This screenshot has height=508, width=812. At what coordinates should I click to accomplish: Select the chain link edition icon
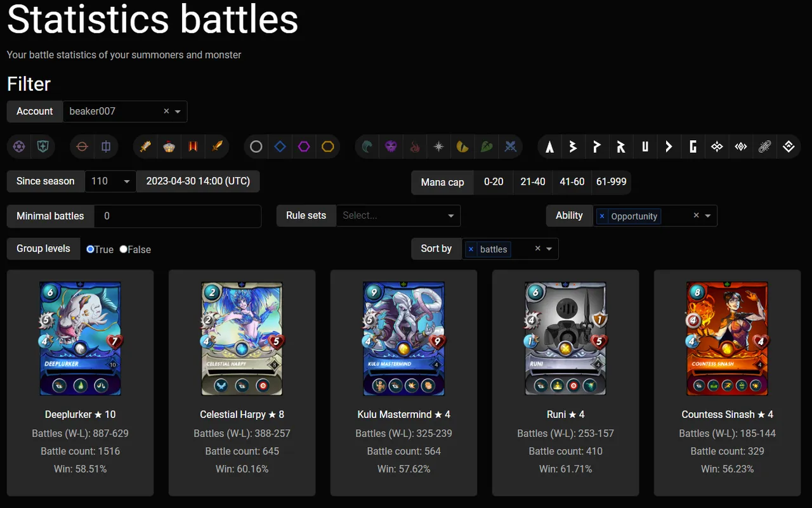point(764,147)
